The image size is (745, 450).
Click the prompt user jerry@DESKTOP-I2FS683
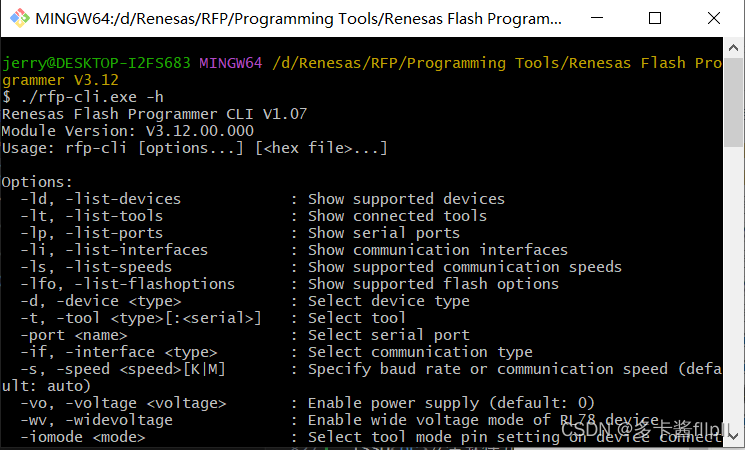click(x=96, y=63)
